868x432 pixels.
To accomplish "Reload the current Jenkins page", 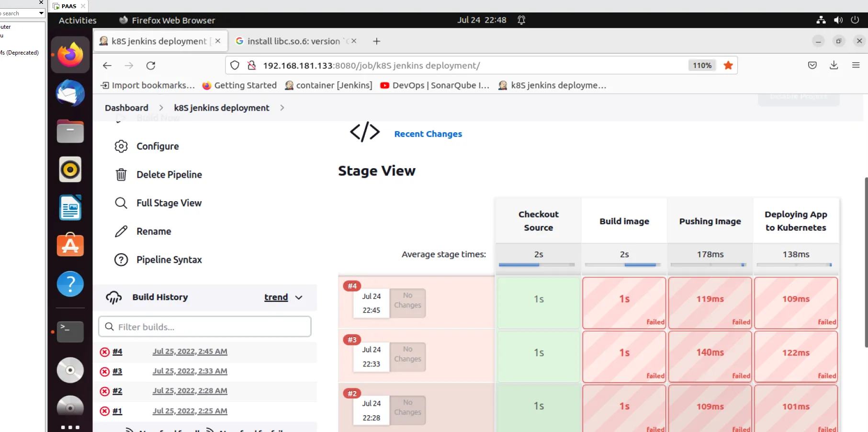I will point(151,66).
